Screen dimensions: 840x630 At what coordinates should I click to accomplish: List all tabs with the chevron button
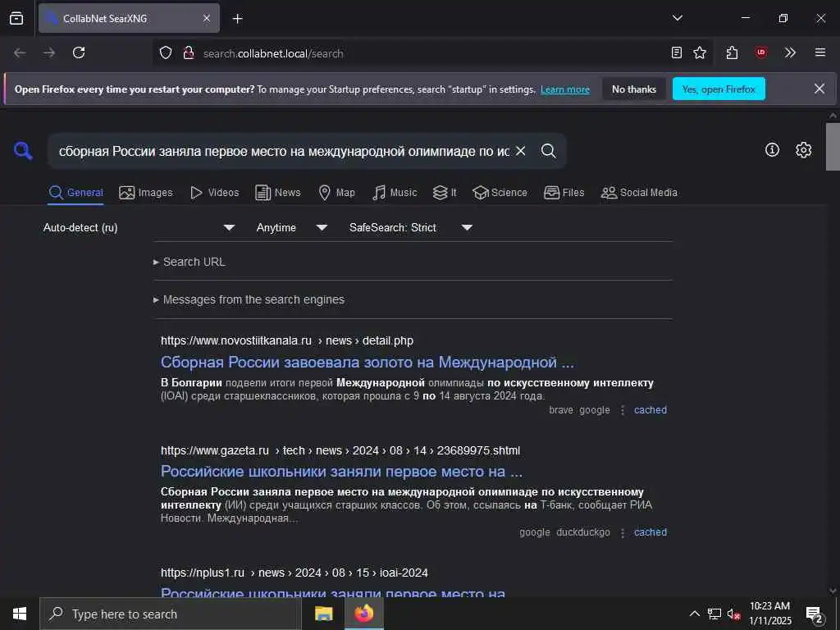(x=677, y=18)
